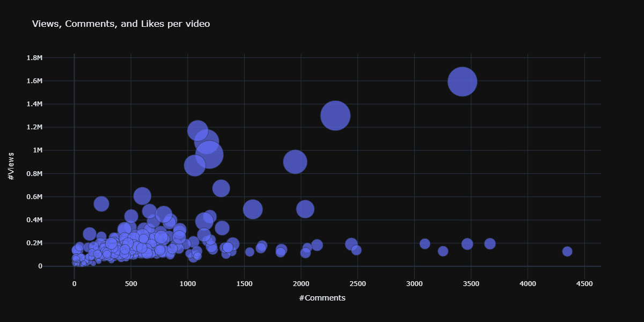Select the largest bubble near 1.6M views
The width and height of the screenshot is (644, 322).
click(462, 82)
